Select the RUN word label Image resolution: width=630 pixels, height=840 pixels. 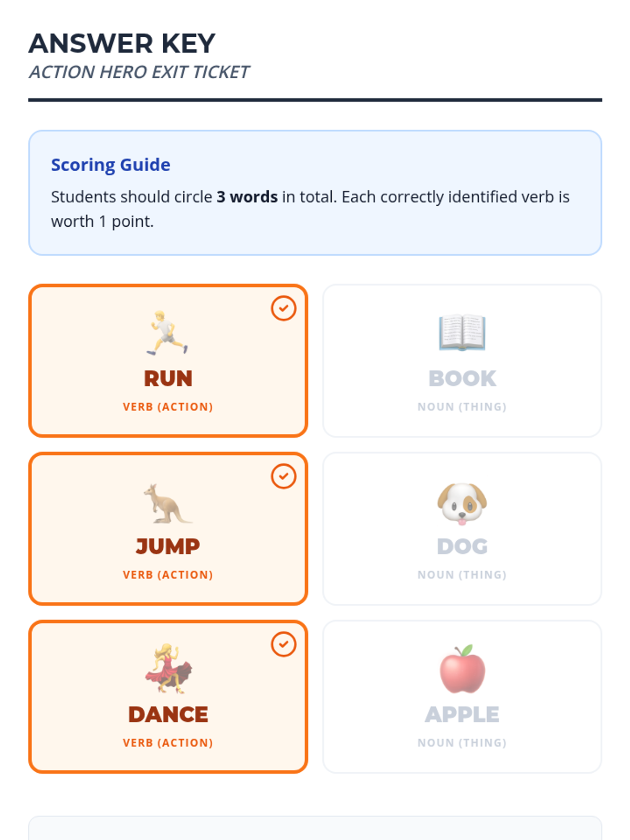168,379
